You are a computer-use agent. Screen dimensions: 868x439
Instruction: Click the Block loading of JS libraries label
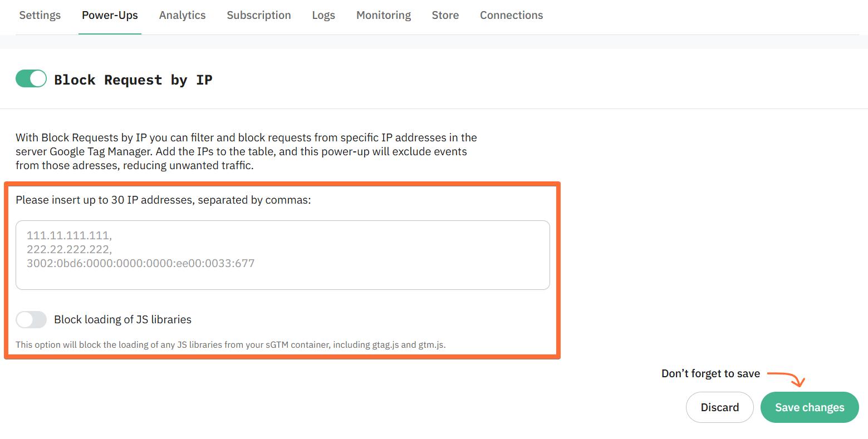click(x=122, y=319)
